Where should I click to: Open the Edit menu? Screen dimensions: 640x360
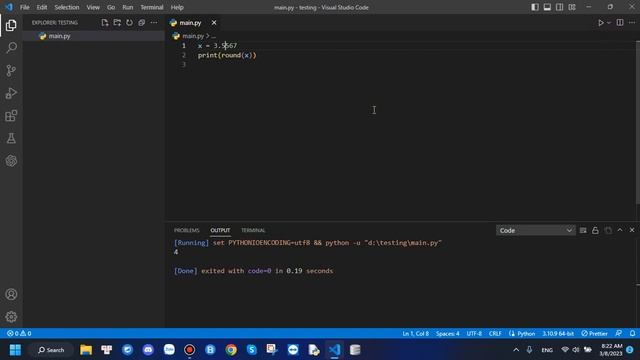[42, 7]
